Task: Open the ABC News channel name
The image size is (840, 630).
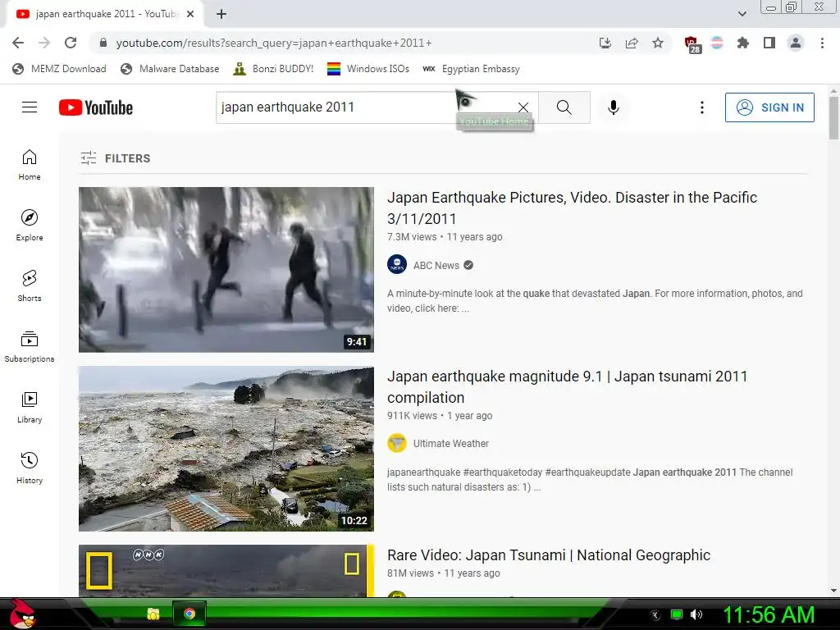Action: coord(436,265)
